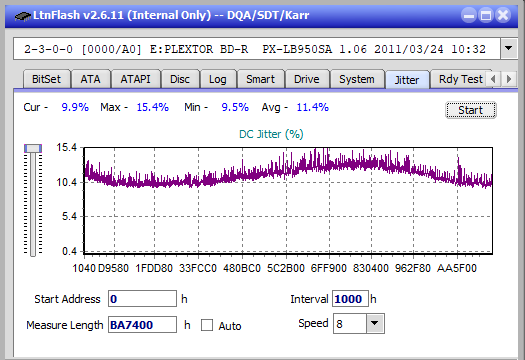Click the Start button
This screenshot has height=360, width=525.
pyautogui.click(x=471, y=110)
